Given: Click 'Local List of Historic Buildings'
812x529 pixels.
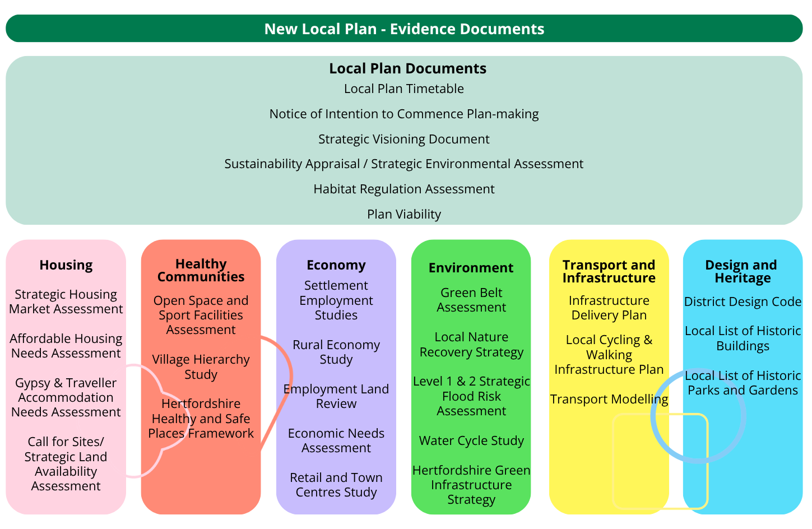Looking at the screenshot, I should pos(743,338).
